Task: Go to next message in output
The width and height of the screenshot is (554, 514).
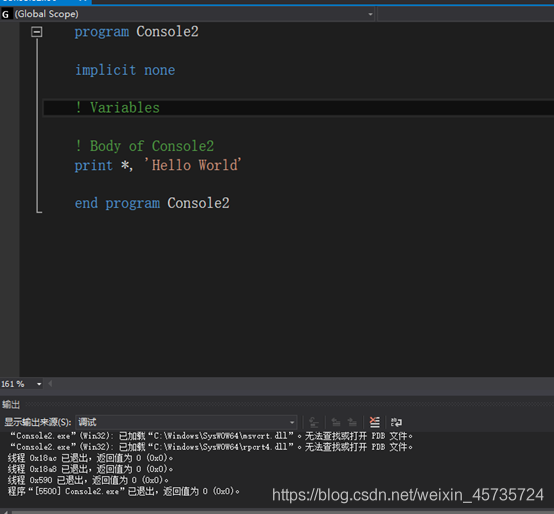Action: coord(352,422)
